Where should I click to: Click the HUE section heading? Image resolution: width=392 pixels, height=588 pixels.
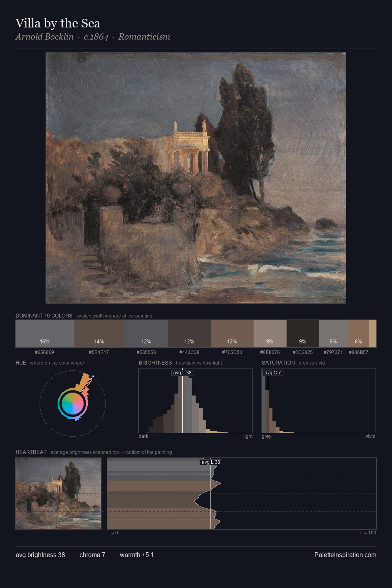21,363
